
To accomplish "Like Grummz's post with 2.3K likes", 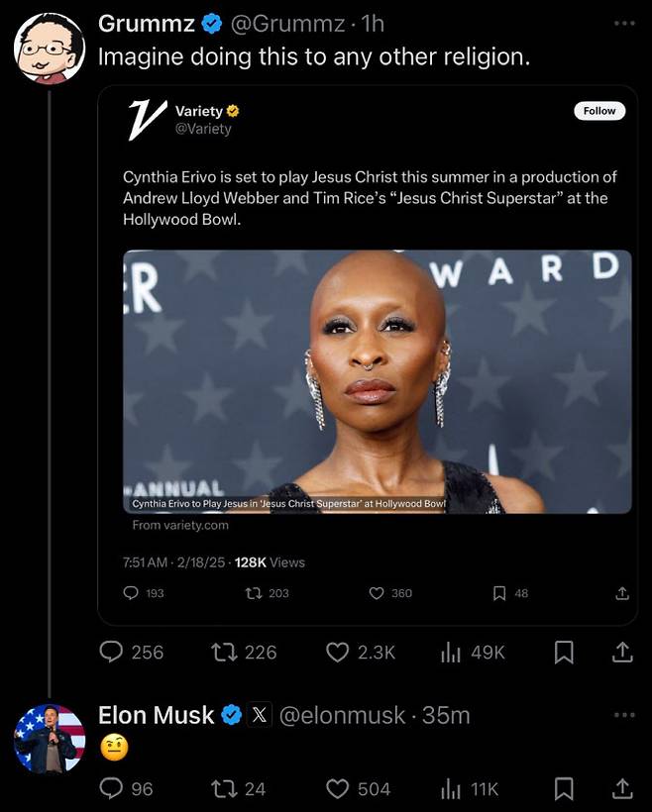I will point(339,653).
